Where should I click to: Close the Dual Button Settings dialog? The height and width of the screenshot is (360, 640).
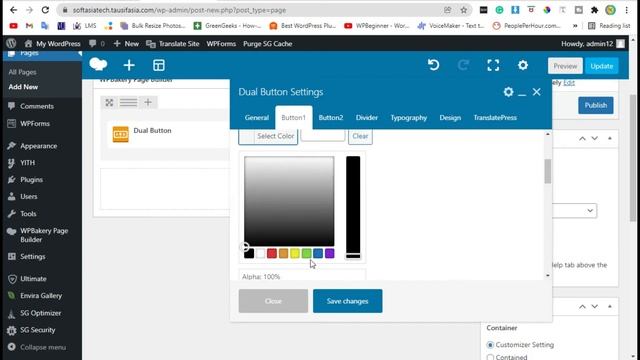(x=537, y=92)
